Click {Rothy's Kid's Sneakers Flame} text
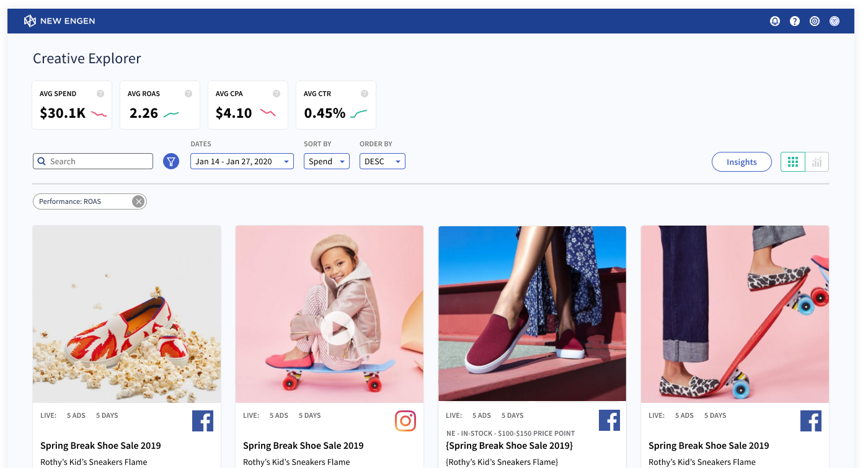Viewport: 868px width, 468px height. point(502,462)
